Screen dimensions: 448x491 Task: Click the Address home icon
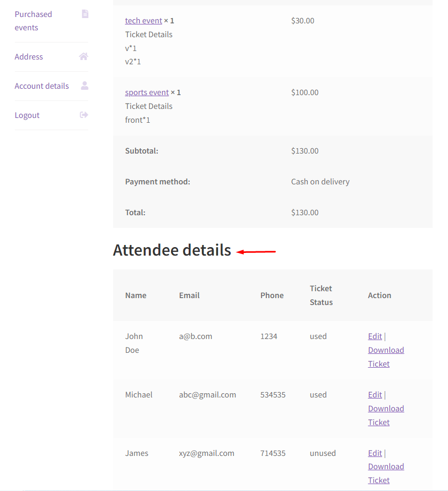pos(83,56)
